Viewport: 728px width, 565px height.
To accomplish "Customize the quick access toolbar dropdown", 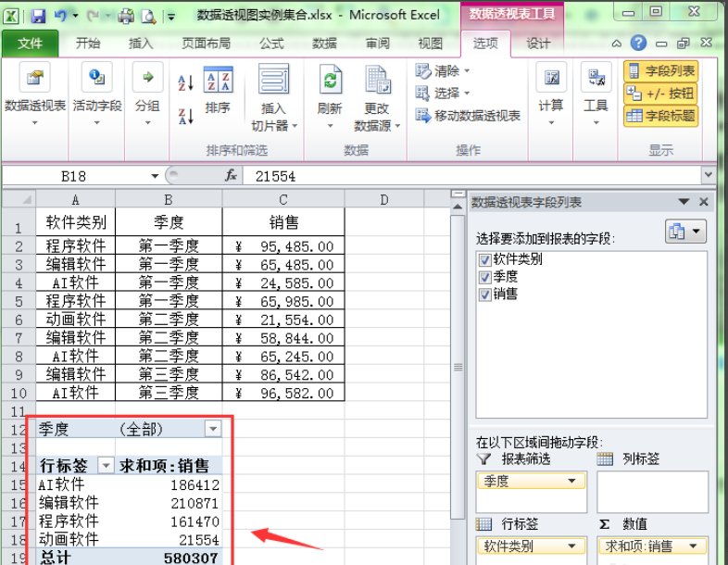I will coord(171,18).
